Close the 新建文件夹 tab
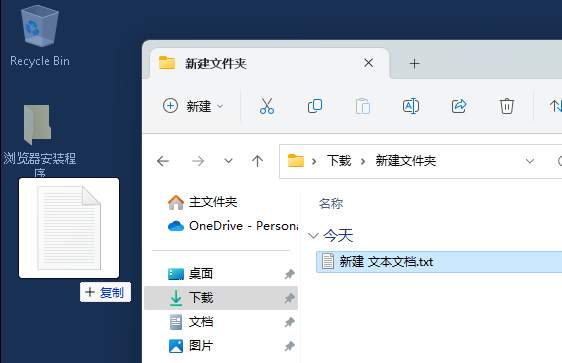Image resolution: width=562 pixels, height=363 pixels. [x=368, y=63]
